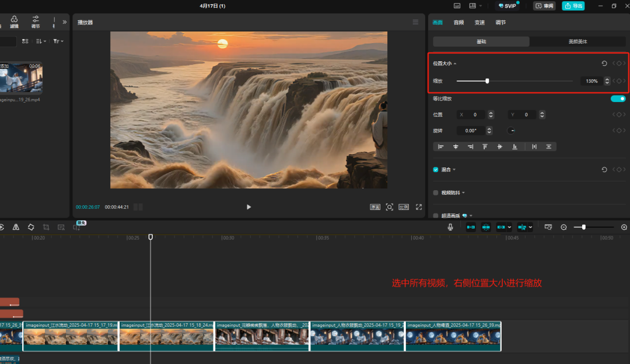This screenshot has width=630, height=364.
Task: Open the player panel hamburger menu
Action: click(415, 22)
